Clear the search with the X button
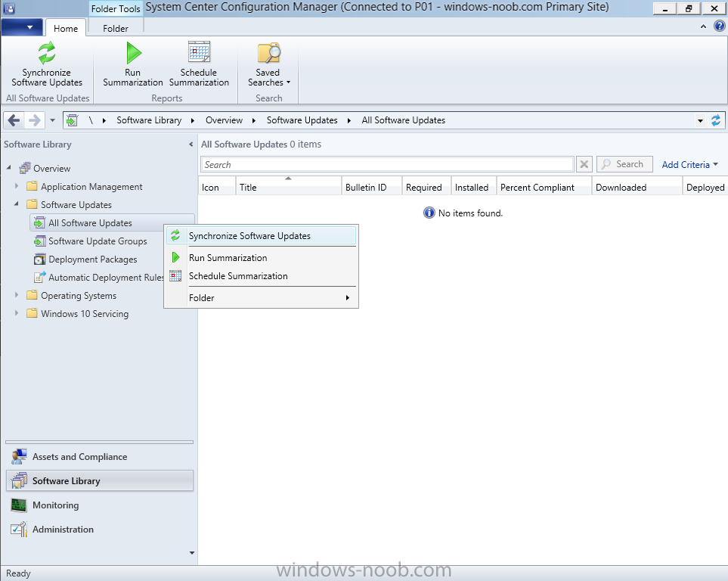 click(584, 164)
